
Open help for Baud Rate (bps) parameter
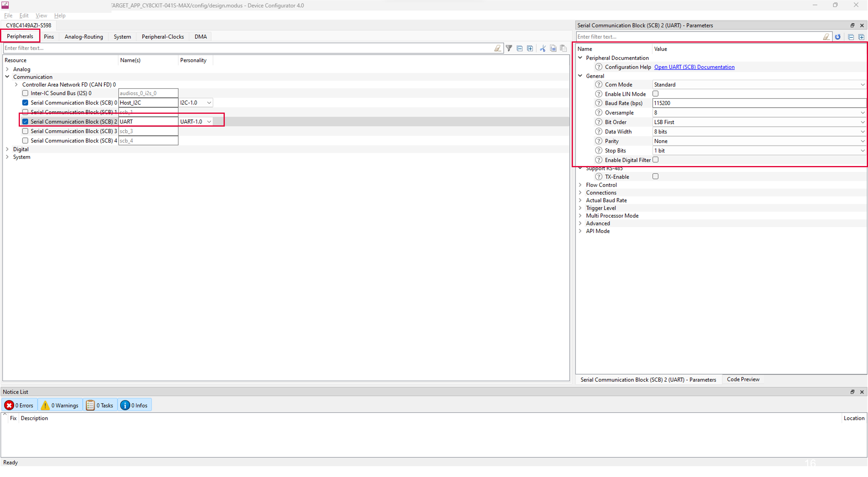[x=598, y=103]
